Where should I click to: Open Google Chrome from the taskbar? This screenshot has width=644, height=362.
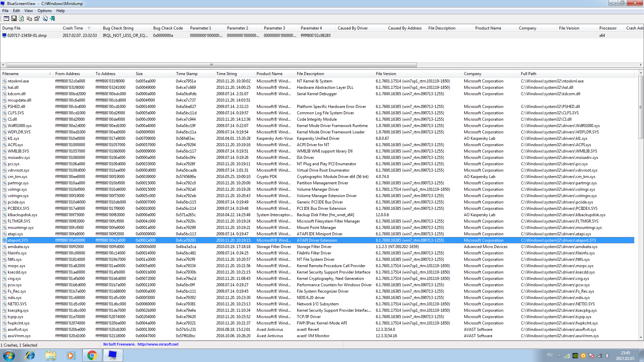point(92,355)
